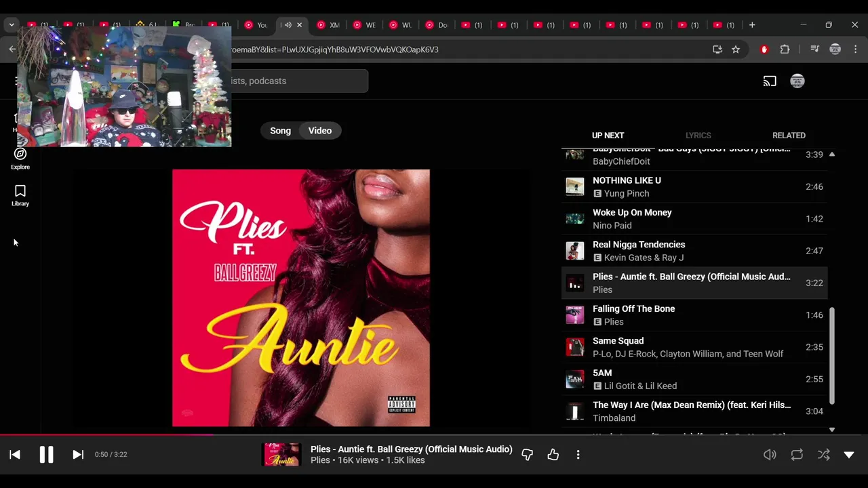Image resolution: width=868 pixels, height=488 pixels.
Task: Open the Chrome profile avatar
Action: pos(835,49)
